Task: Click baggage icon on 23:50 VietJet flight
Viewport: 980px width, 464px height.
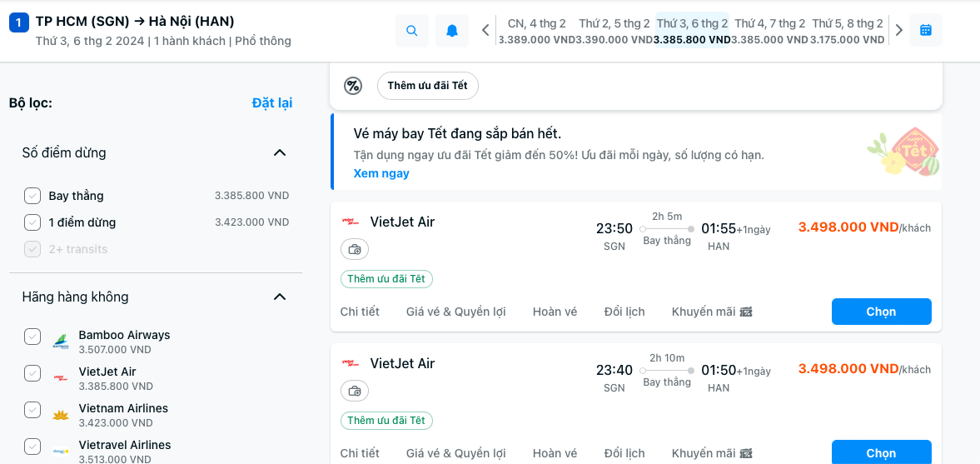Action: pos(355,249)
